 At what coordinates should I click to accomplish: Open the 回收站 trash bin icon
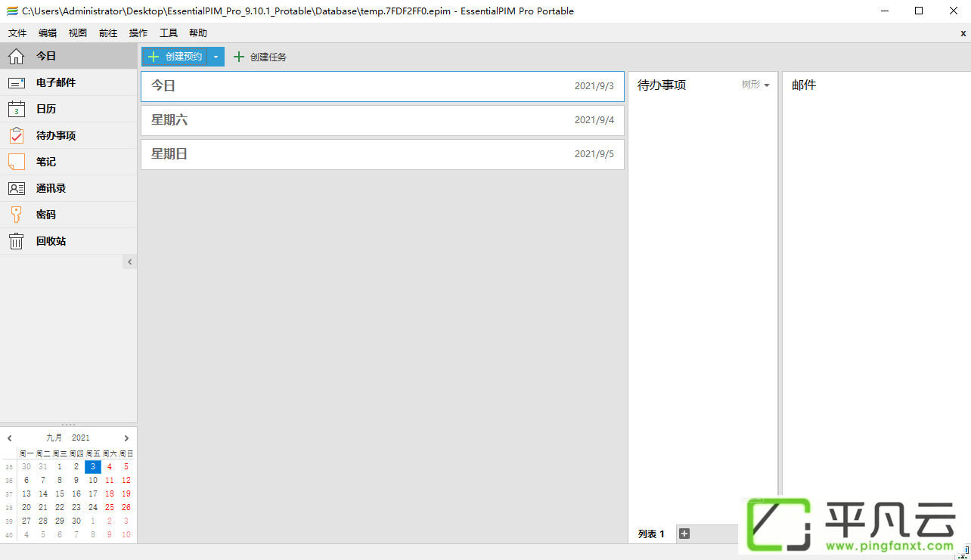(16, 241)
